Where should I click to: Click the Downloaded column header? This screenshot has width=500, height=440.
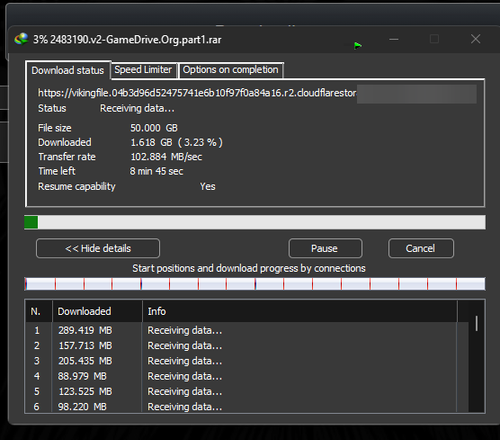click(97, 311)
